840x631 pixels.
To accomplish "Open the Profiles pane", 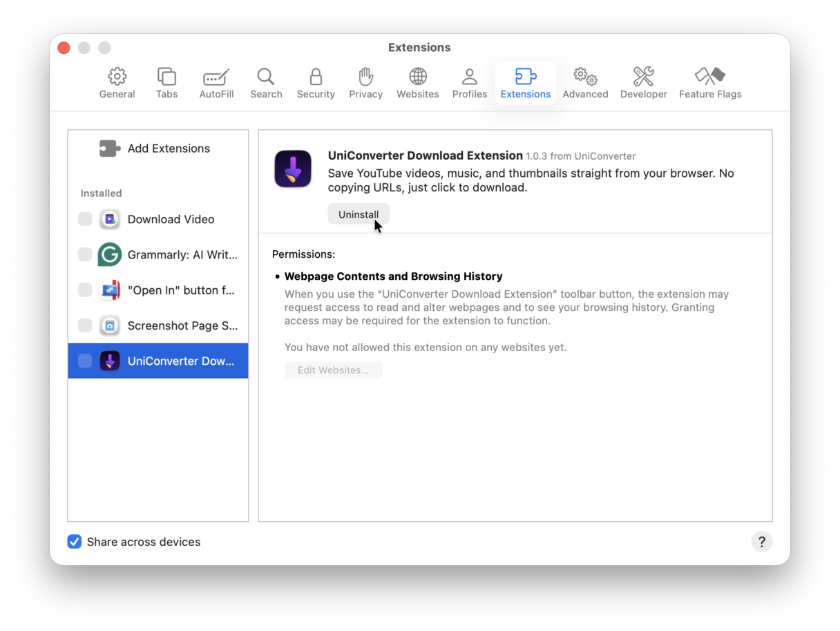I will (x=470, y=83).
